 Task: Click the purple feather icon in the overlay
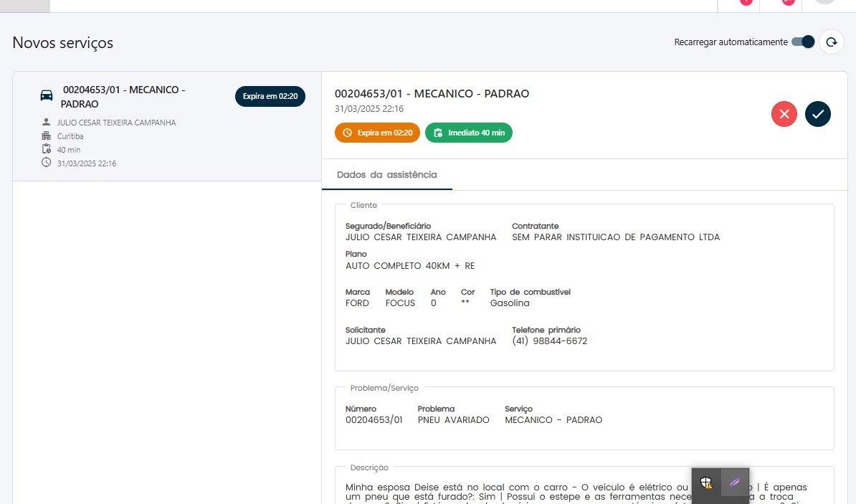click(x=735, y=482)
